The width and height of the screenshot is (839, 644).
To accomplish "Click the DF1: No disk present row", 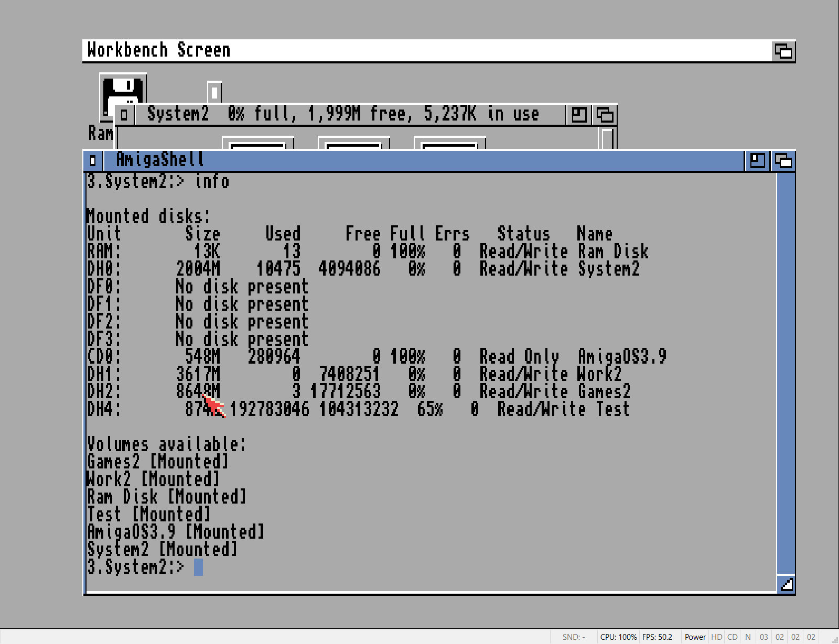I will pos(198,304).
